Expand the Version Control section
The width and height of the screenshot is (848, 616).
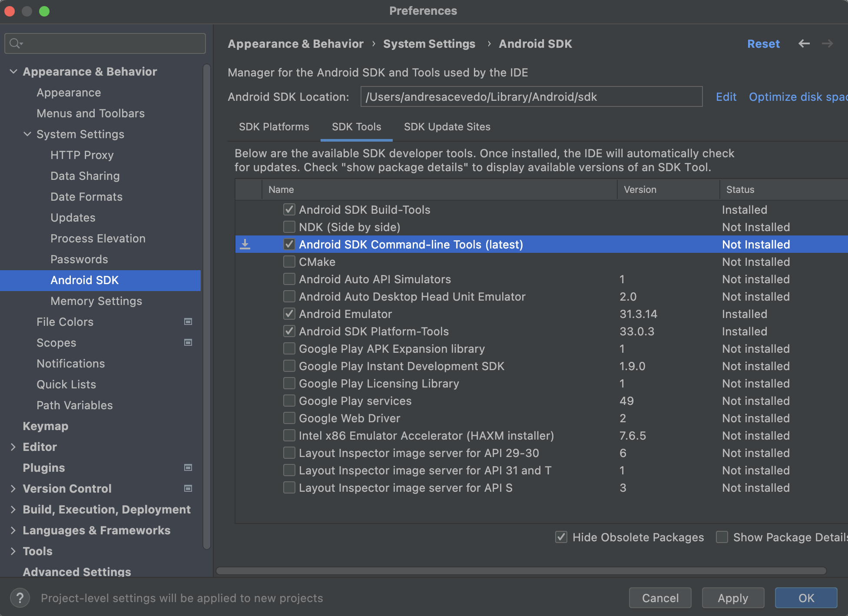[x=13, y=488]
